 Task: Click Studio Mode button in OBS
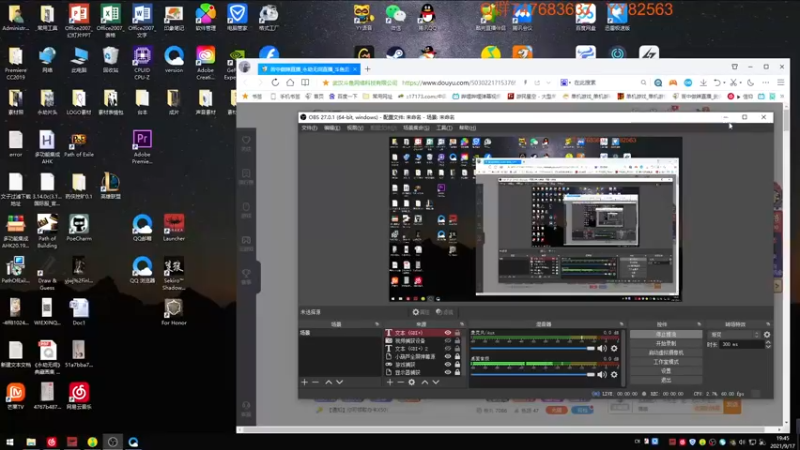666,362
